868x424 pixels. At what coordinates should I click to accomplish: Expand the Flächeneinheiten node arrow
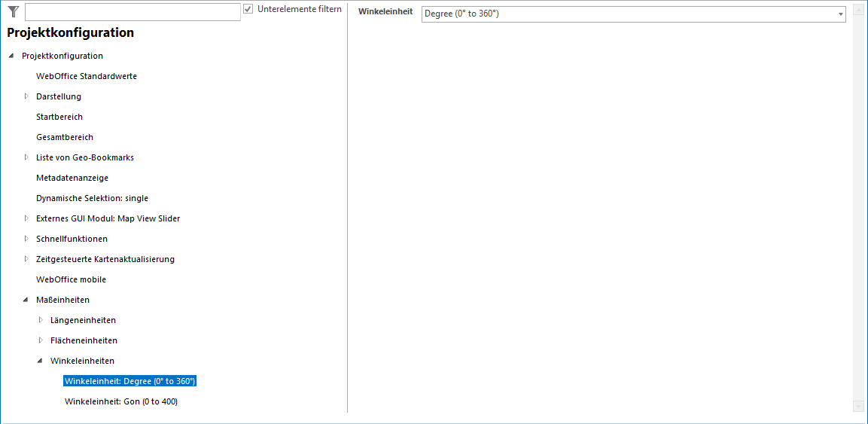[41, 340]
